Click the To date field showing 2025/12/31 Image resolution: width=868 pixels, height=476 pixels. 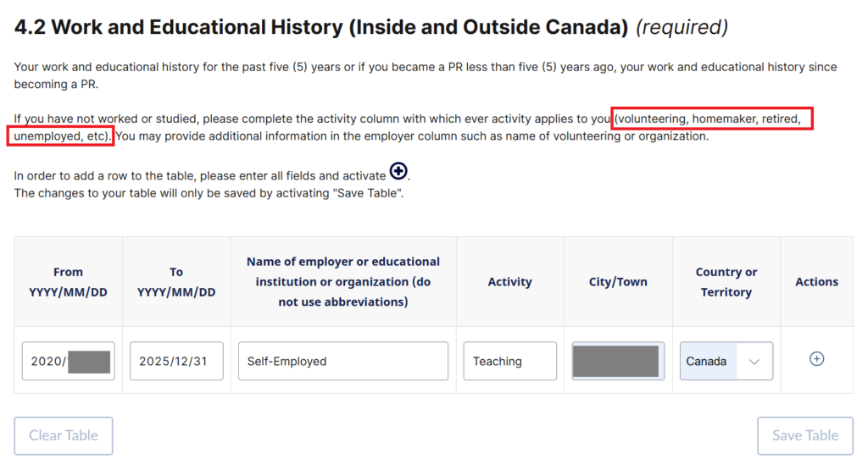pyautogui.click(x=176, y=361)
